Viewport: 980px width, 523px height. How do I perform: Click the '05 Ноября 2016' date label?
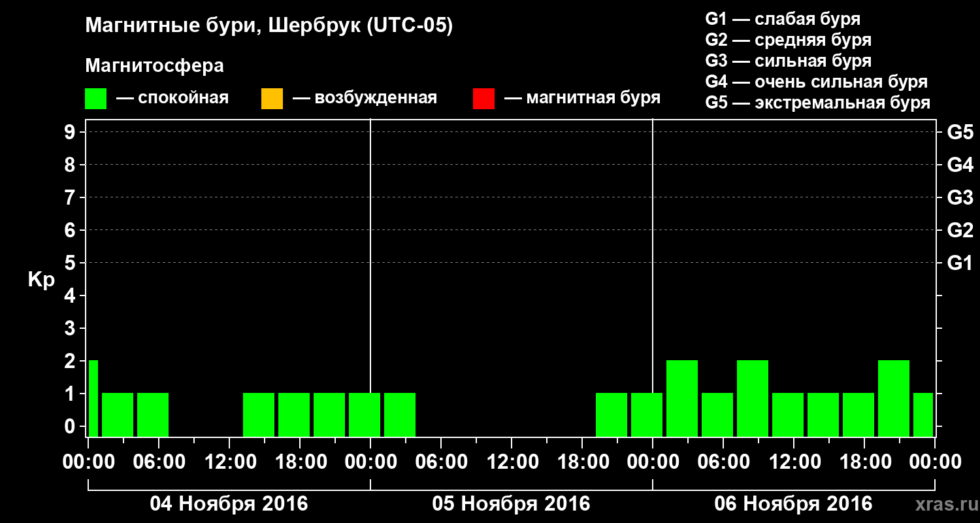511,503
